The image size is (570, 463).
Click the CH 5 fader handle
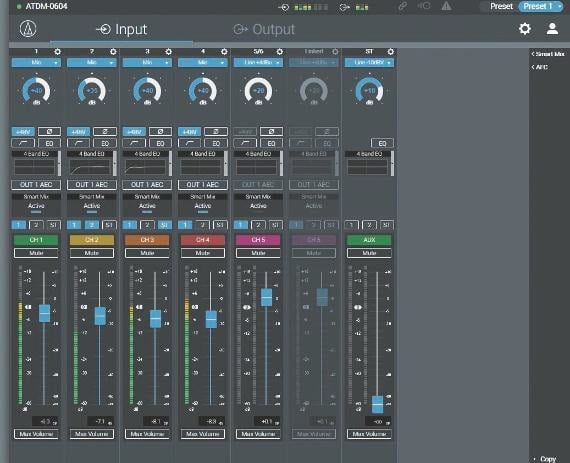266,297
